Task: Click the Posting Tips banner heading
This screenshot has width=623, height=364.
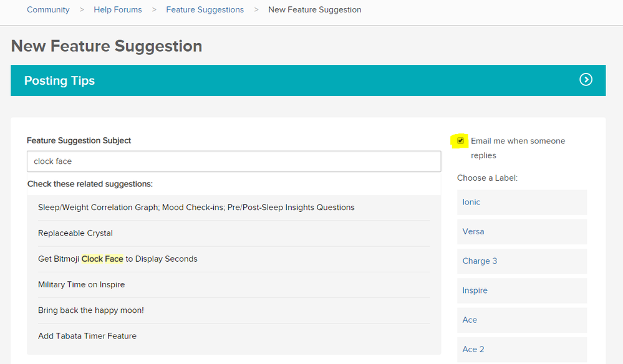Action: pyautogui.click(x=60, y=81)
